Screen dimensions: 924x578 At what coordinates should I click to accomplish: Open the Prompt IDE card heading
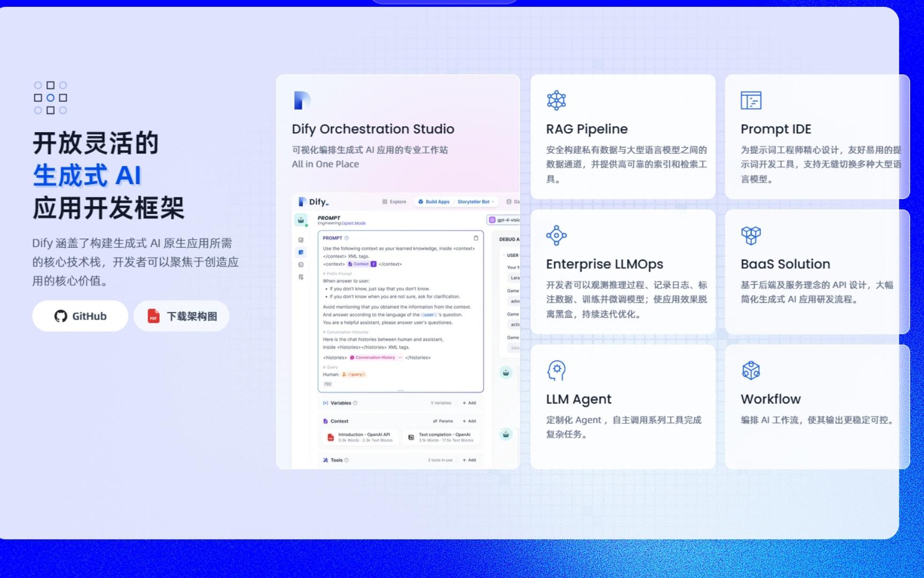[776, 129]
